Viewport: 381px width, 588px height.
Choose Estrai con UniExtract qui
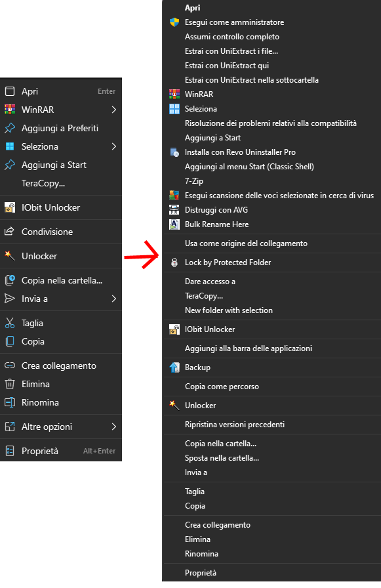pos(227,66)
